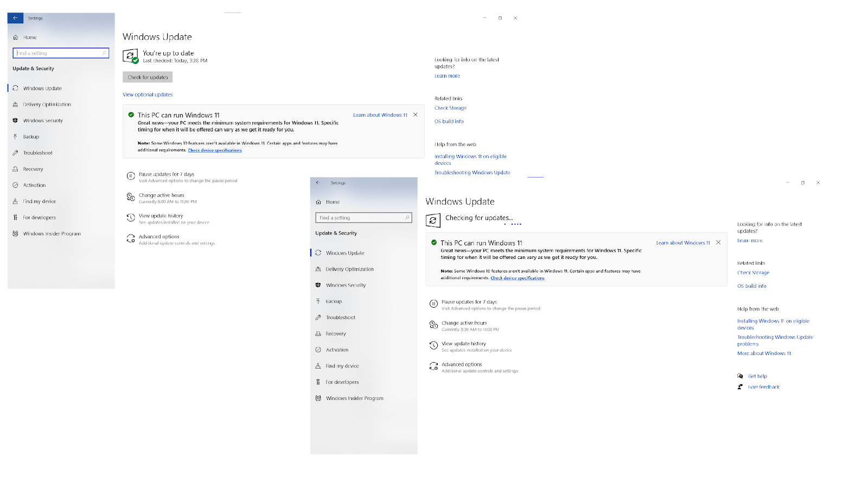868x482 pixels.
Task: Click the Change active hours clock icon in the up-to-date window
Action: tap(131, 196)
